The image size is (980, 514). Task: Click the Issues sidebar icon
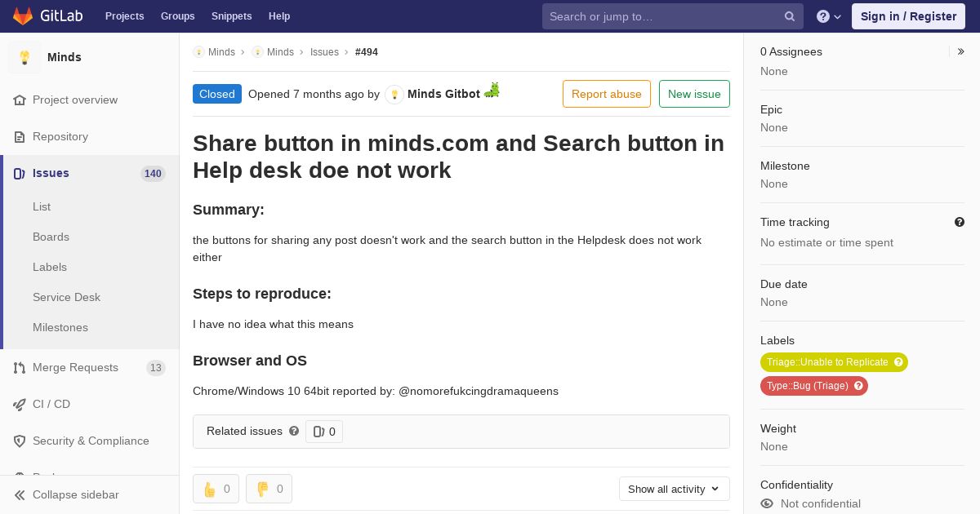[x=20, y=173]
